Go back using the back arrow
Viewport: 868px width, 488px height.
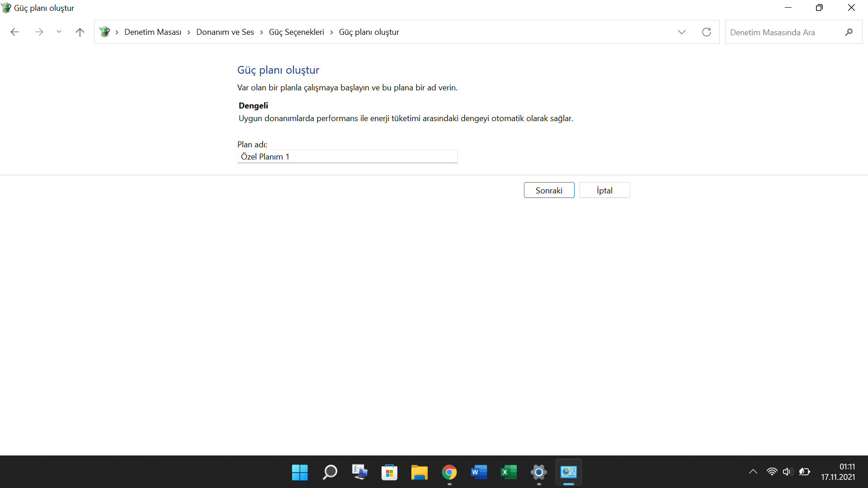click(14, 32)
